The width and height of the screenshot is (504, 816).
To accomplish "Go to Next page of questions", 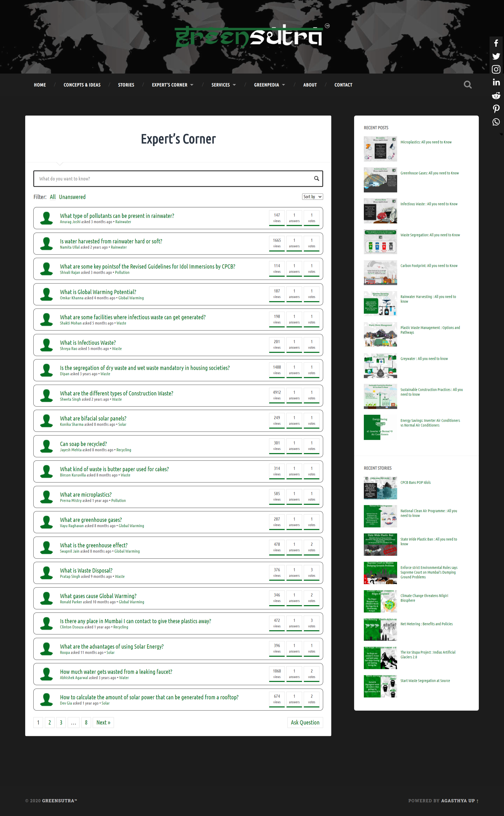I will [x=103, y=722].
